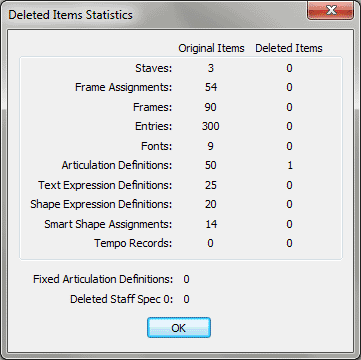
Task: Close the Deleted Items Statistics dialog
Action: (331, 11)
